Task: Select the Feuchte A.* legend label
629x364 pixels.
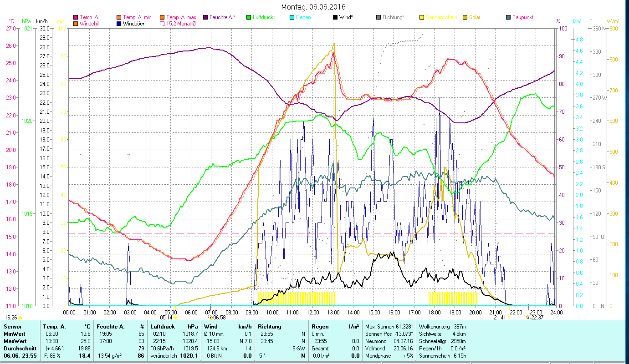Action: coord(223,18)
